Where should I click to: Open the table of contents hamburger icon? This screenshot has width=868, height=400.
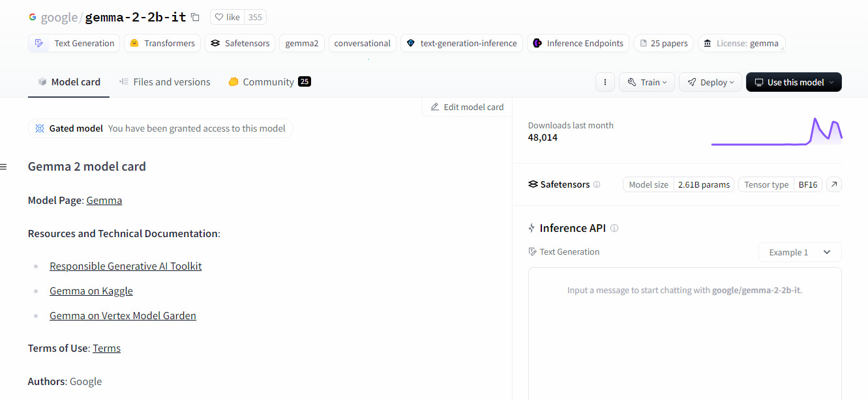click(x=3, y=167)
